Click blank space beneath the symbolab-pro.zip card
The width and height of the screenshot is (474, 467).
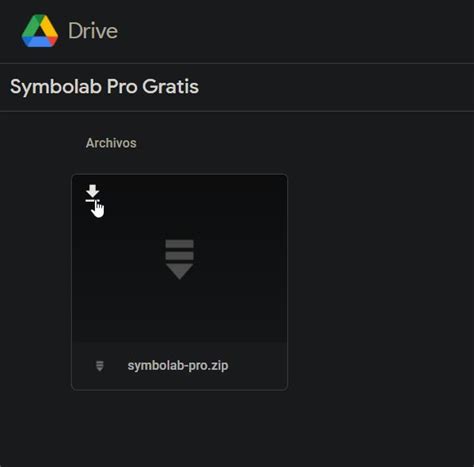[x=179, y=428]
